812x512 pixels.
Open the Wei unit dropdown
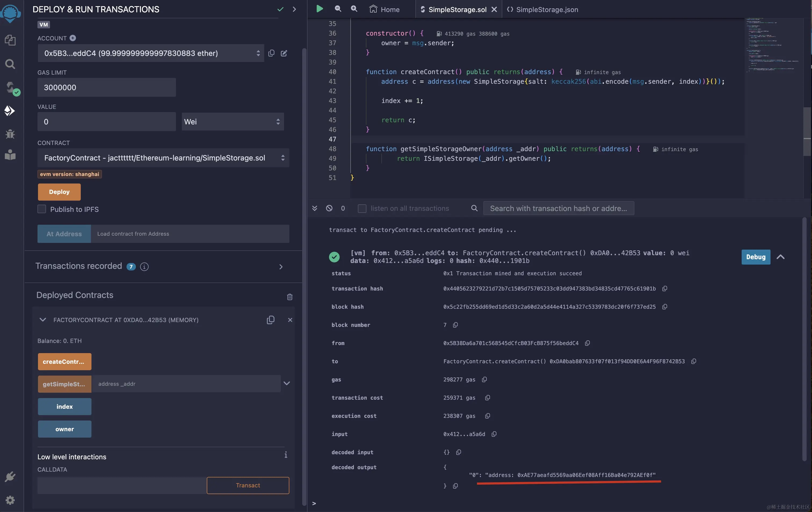point(232,122)
